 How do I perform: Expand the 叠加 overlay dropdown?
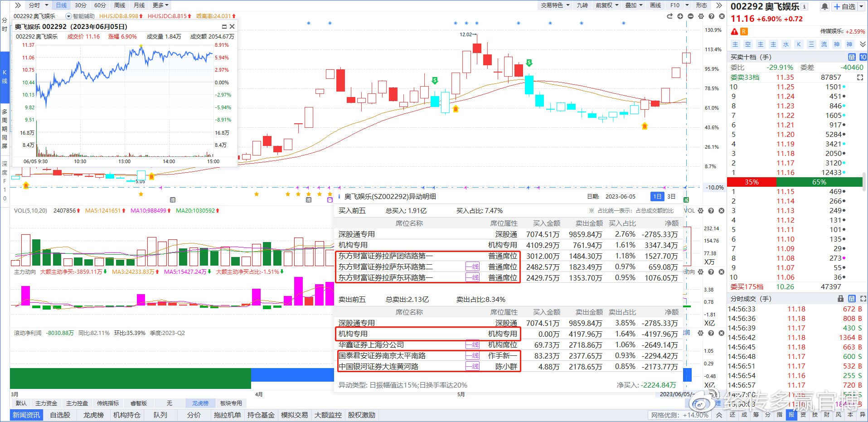[633, 5]
